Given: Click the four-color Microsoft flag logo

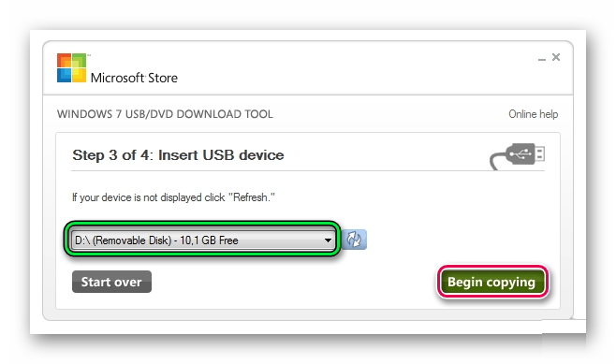Looking at the screenshot, I should pos(71,68).
